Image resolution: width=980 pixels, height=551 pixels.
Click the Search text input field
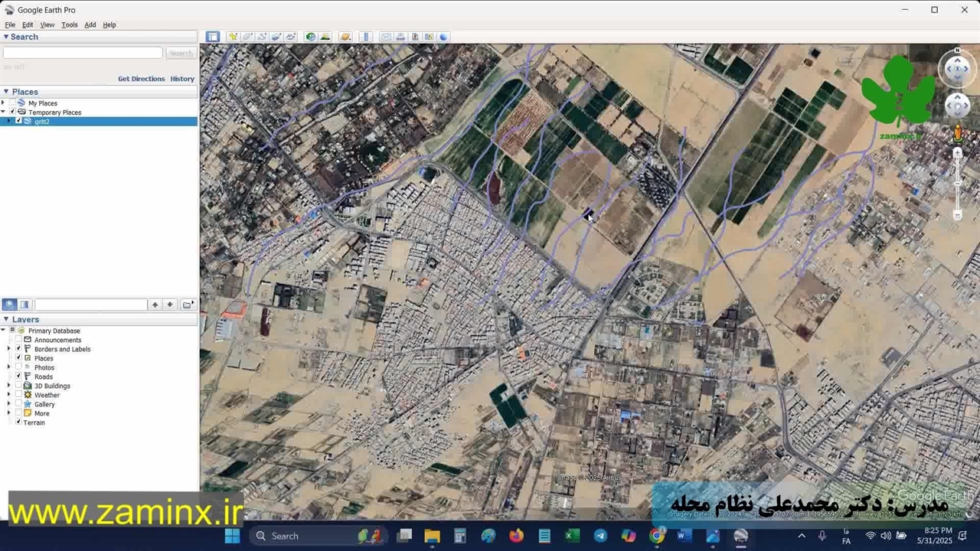point(83,53)
